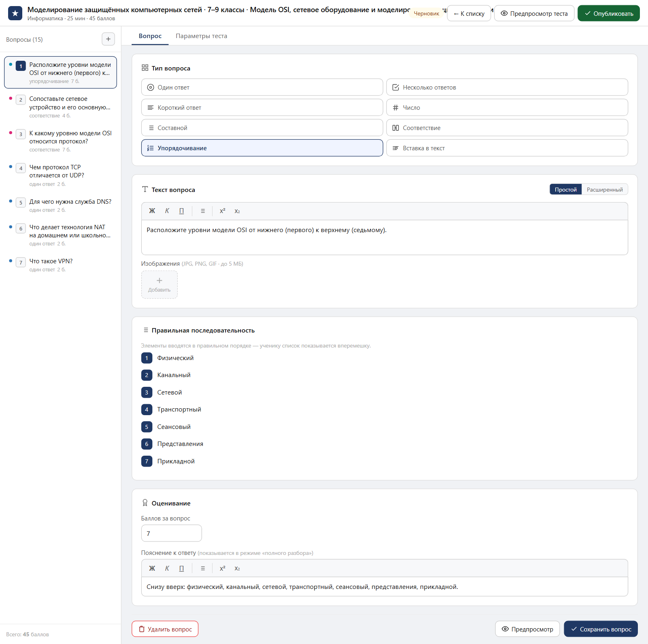Viewport: 648px width, 644px height.
Task: Insert list in question text toolbar
Action: point(203,211)
